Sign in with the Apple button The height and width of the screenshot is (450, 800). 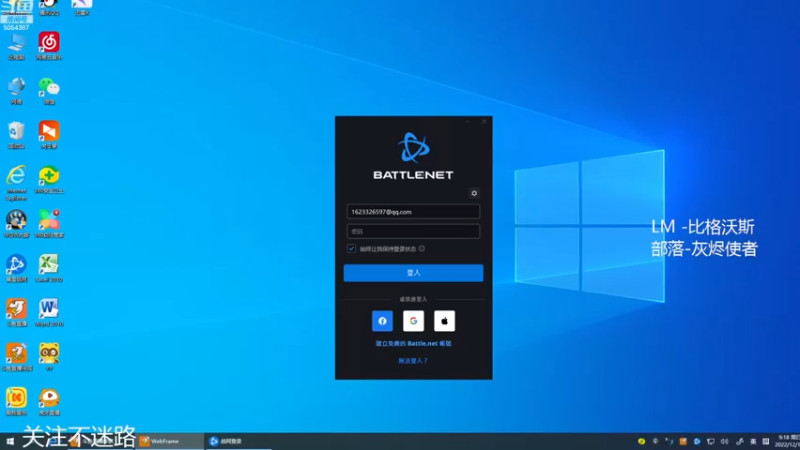click(444, 321)
